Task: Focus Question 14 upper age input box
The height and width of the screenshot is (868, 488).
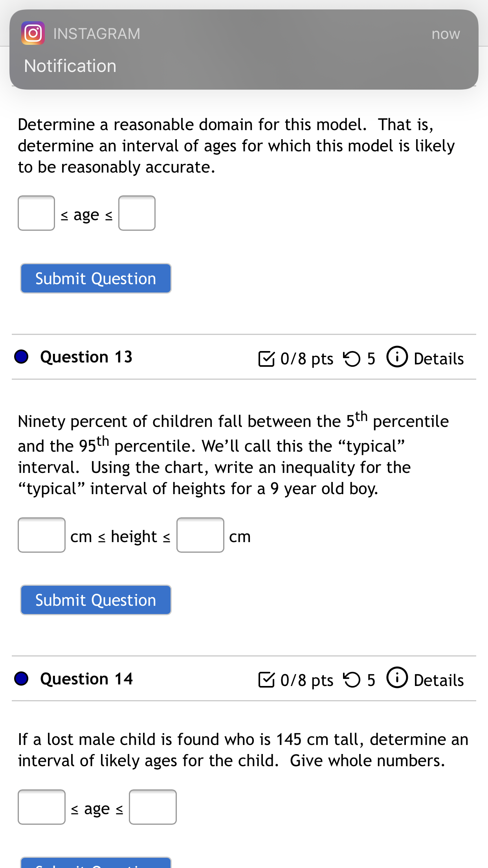Action: [x=153, y=807]
